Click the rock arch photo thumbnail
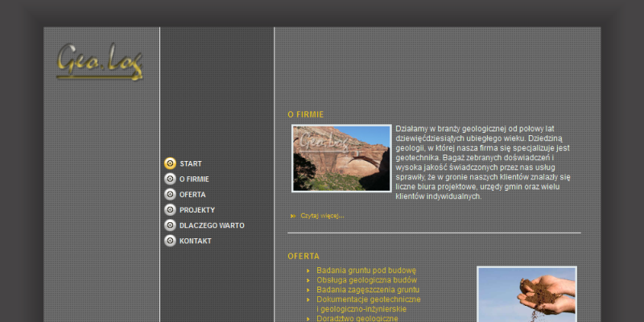This screenshot has height=322, width=644. pos(341,159)
